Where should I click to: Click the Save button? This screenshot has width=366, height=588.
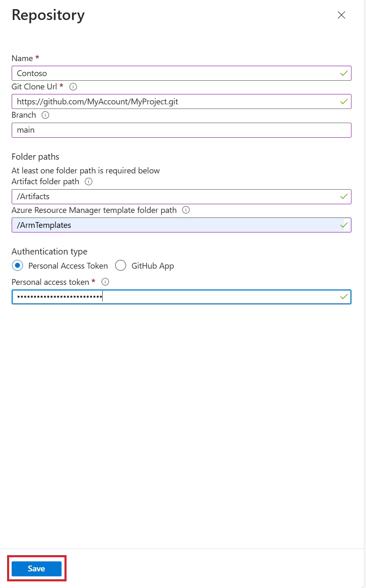coord(37,568)
